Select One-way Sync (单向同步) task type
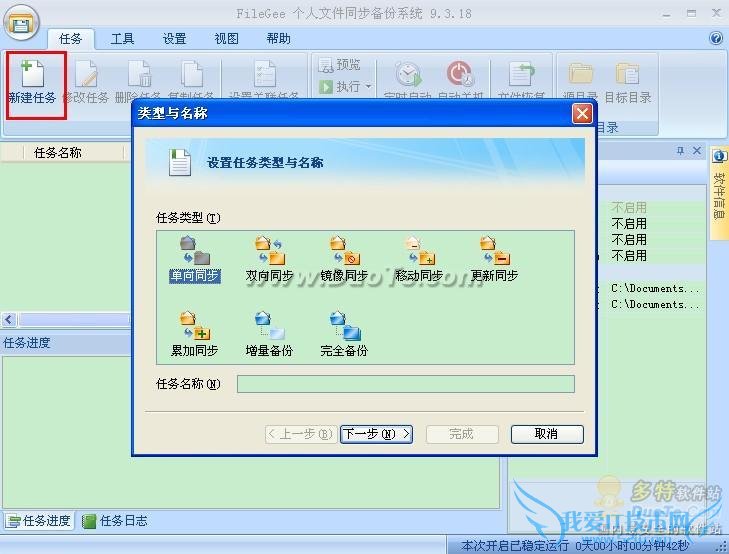 [x=195, y=259]
